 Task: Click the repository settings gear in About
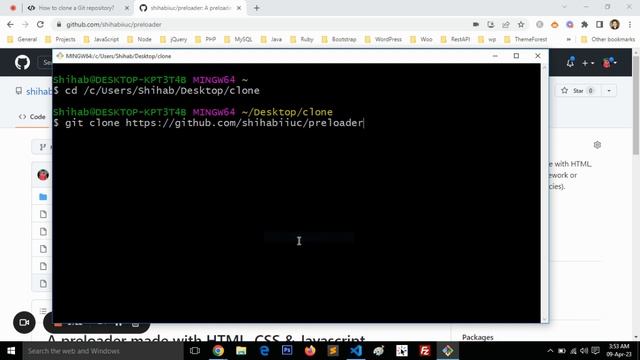[597, 145]
